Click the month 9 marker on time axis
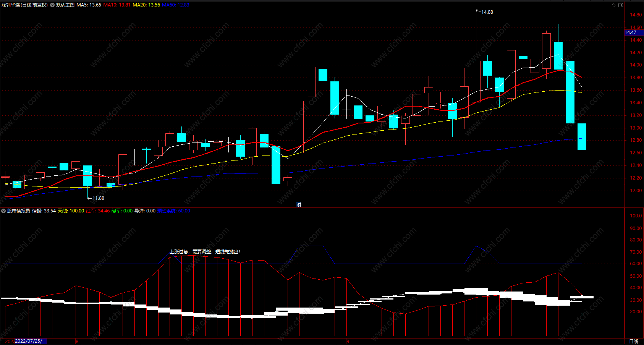Viewport: 644px width, 345px height. 348,341
